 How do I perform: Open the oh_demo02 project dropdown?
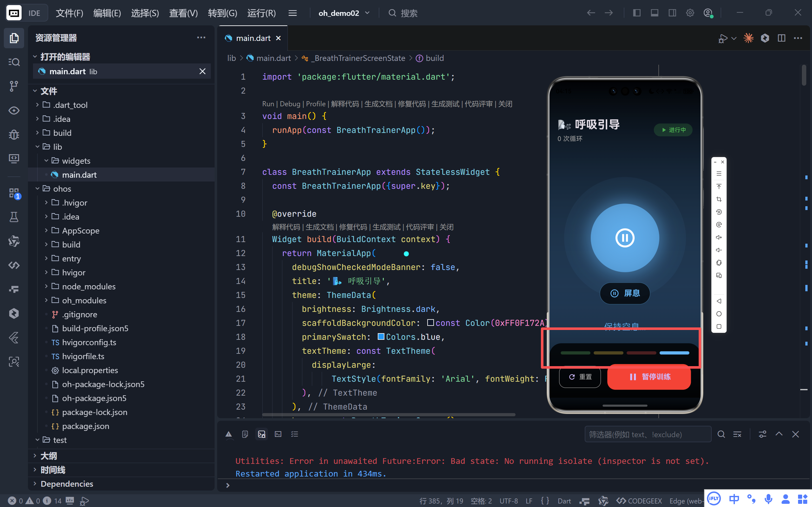[344, 13]
